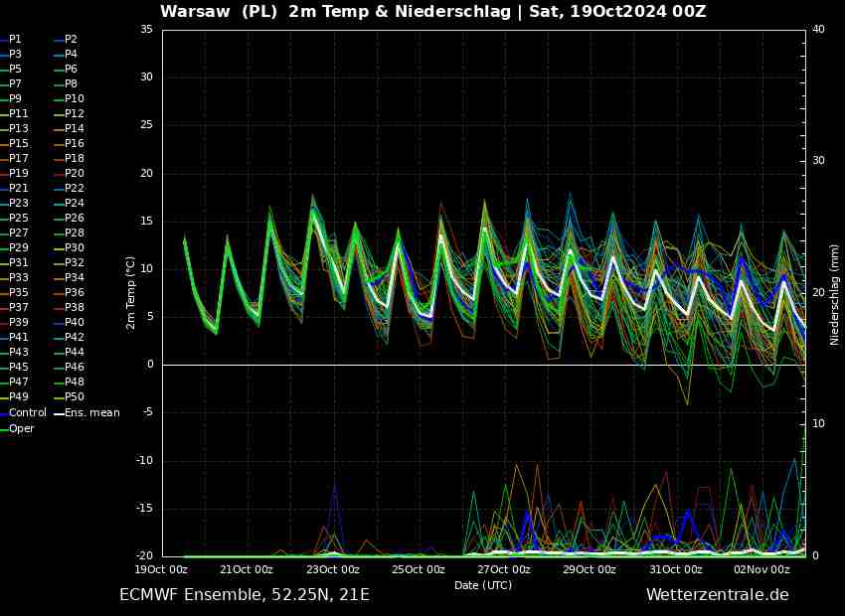Image resolution: width=845 pixels, height=616 pixels.
Task: Click the "P10" legend label
Action: click(x=75, y=98)
